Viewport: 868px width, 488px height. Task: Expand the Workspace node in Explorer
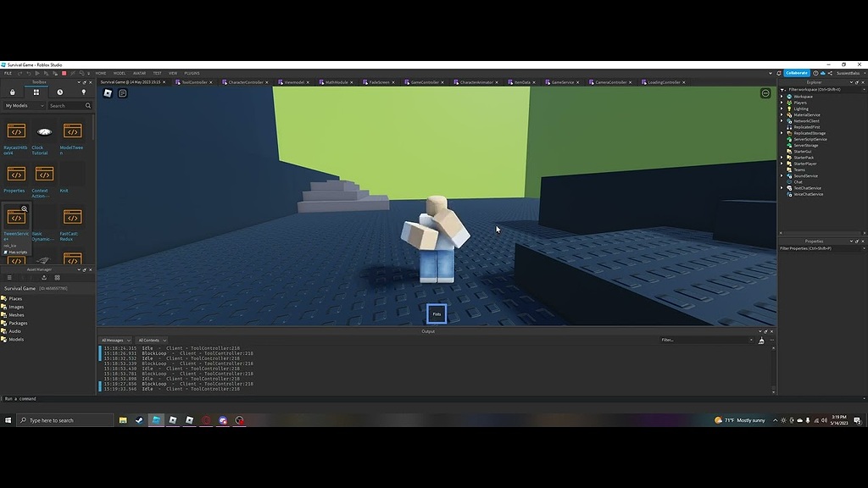point(780,97)
